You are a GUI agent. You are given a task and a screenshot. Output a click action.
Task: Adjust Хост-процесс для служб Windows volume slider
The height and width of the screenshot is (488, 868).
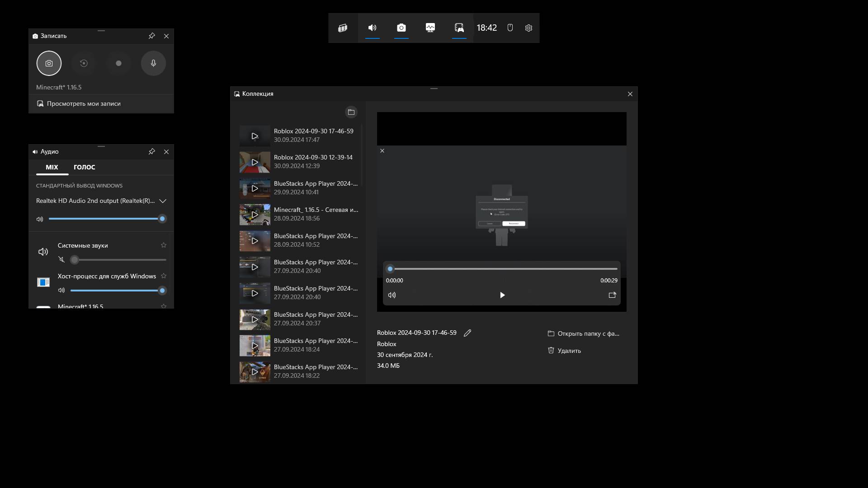click(118, 291)
